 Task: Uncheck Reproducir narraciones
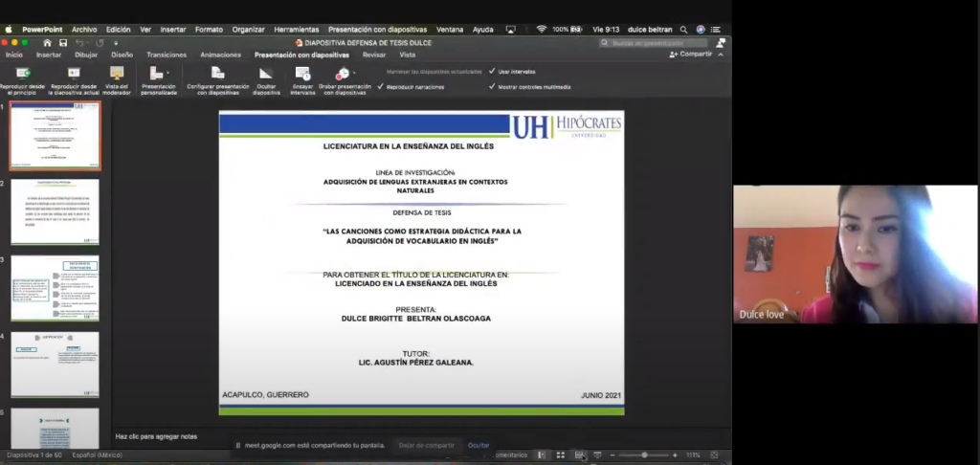pos(381,87)
